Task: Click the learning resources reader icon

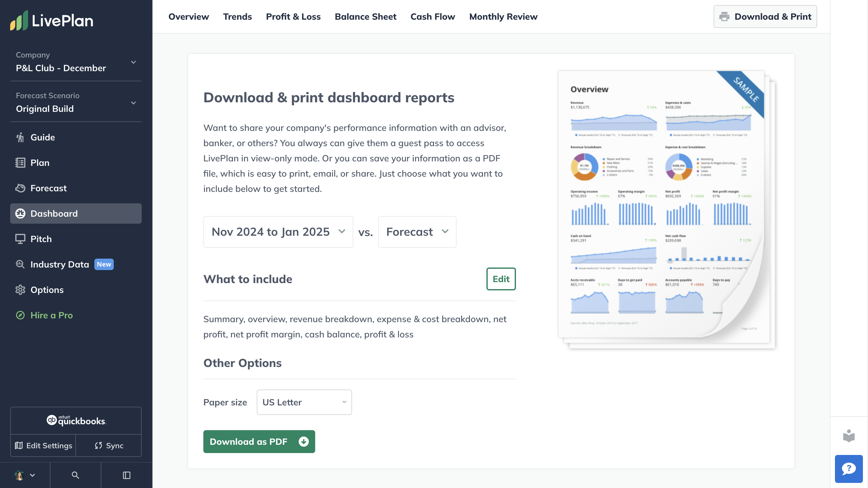Action: click(x=848, y=436)
